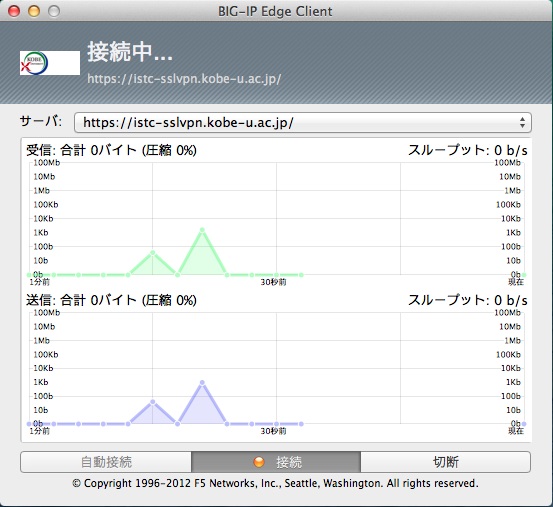The image size is (553, 507).
Task: Close the BIG-IP Edge Client window
Action: pyautogui.click(x=14, y=11)
